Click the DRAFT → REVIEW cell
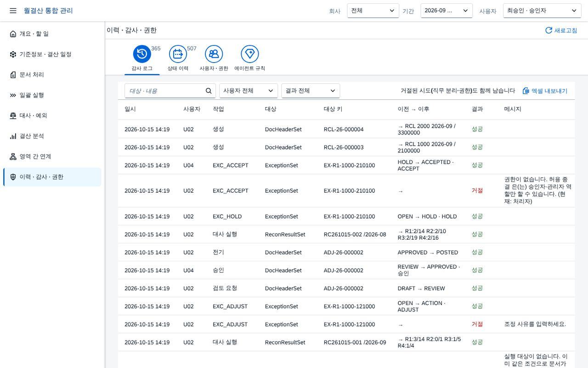This screenshot has width=588, height=368. click(421, 288)
